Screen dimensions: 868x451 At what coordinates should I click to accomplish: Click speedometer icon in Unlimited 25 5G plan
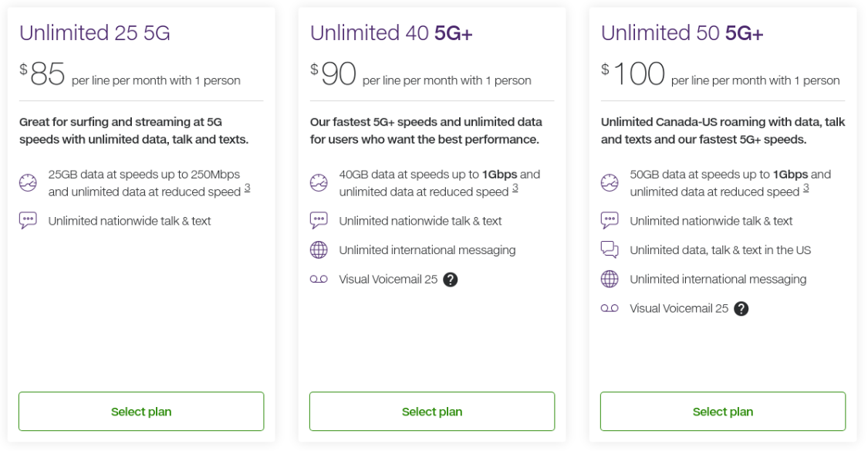tap(28, 183)
